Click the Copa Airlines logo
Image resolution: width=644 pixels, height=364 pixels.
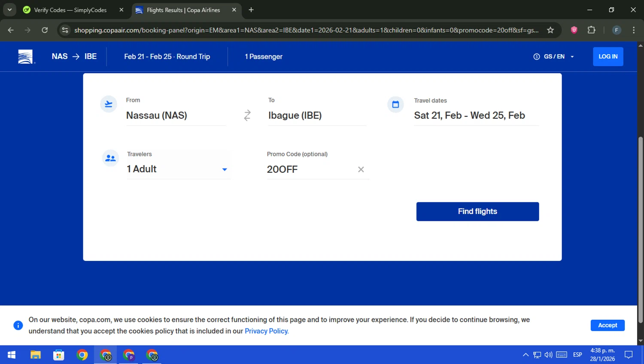coord(25,56)
